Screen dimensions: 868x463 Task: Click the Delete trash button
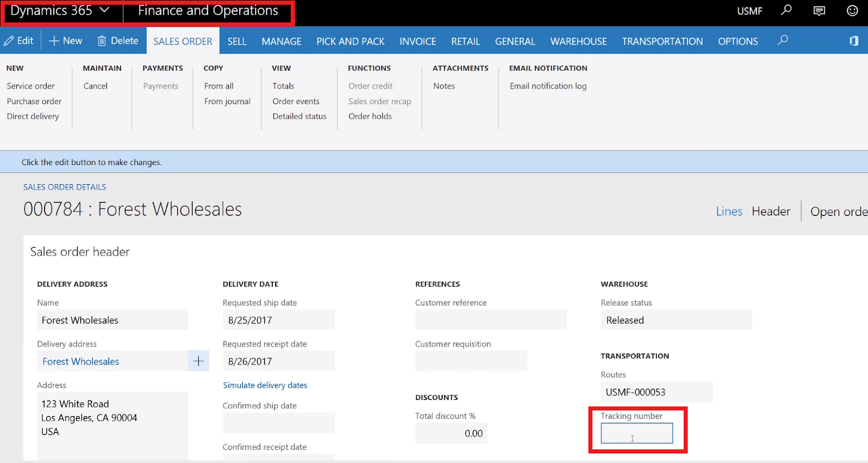pos(118,41)
